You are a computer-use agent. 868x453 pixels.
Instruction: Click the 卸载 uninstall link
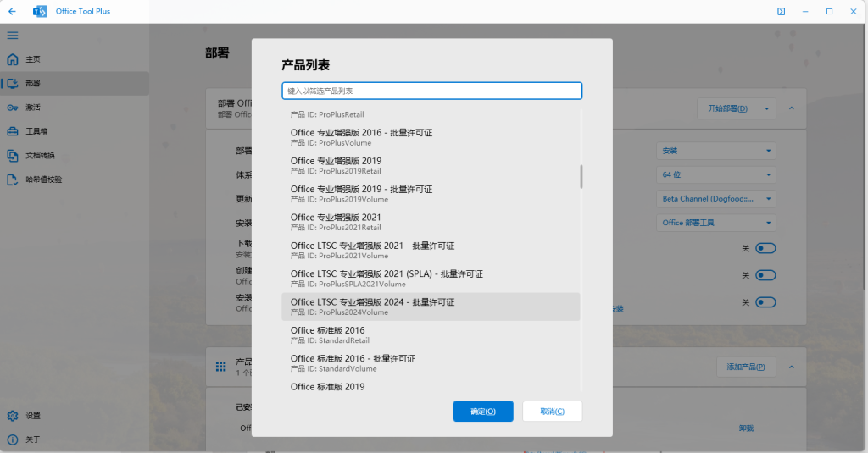point(746,428)
